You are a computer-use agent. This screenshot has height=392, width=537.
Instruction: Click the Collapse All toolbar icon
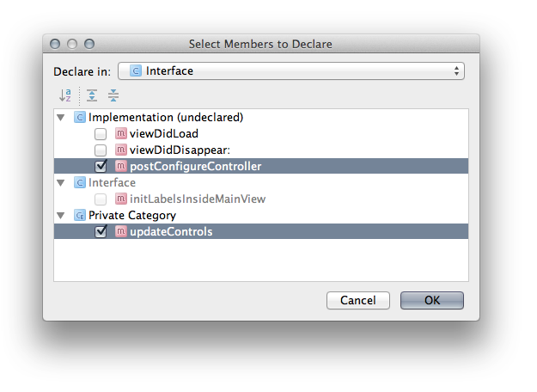click(113, 95)
